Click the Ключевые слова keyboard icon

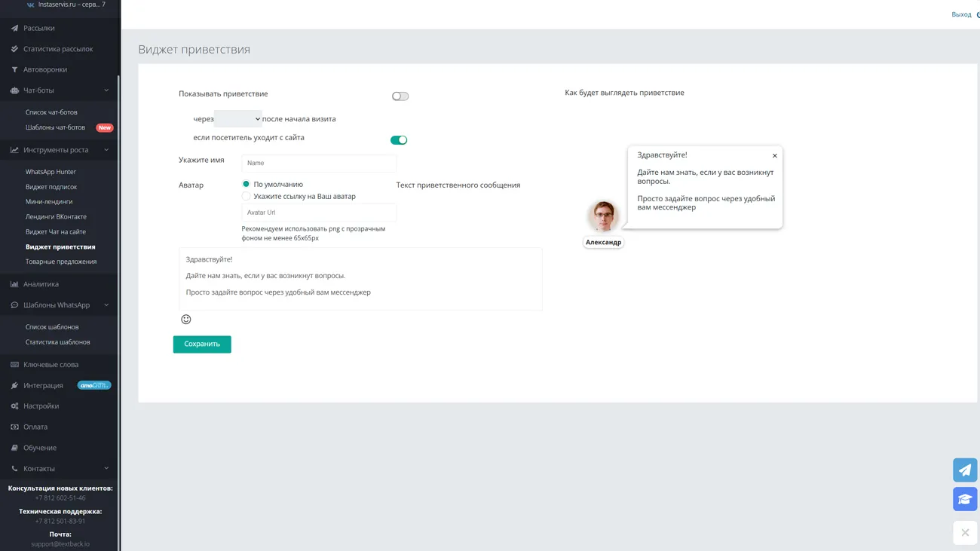coord(14,365)
